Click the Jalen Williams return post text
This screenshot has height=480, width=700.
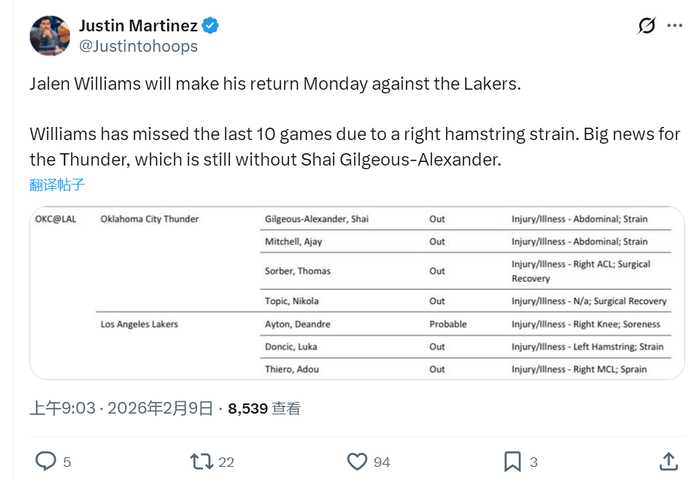(275, 84)
